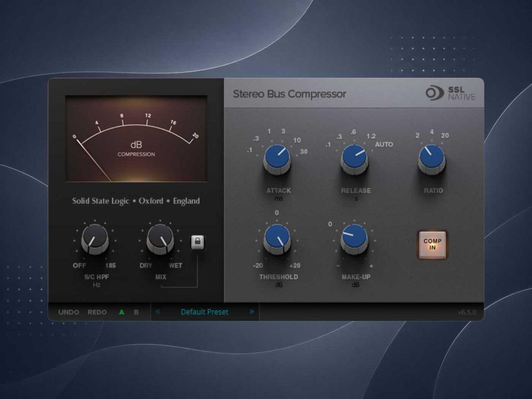
Task: Click the WET label under Mix
Action: pyautogui.click(x=176, y=265)
